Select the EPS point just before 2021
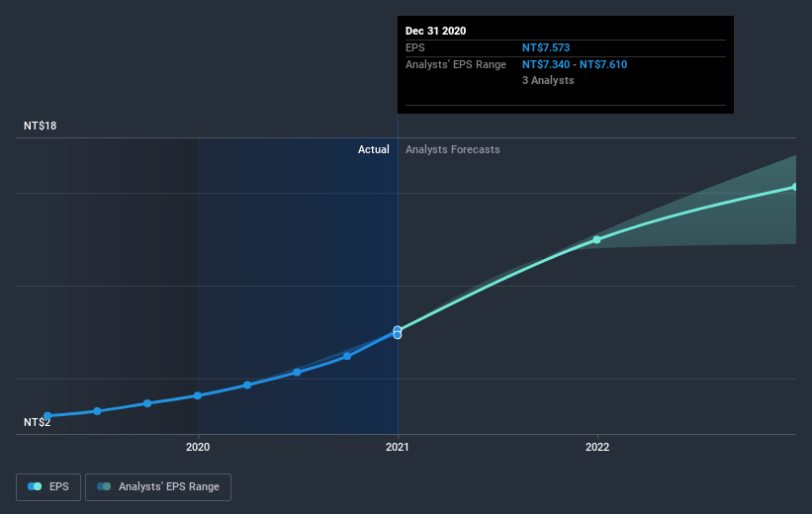This screenshot has height=514, width=812. tap(347, 356)
